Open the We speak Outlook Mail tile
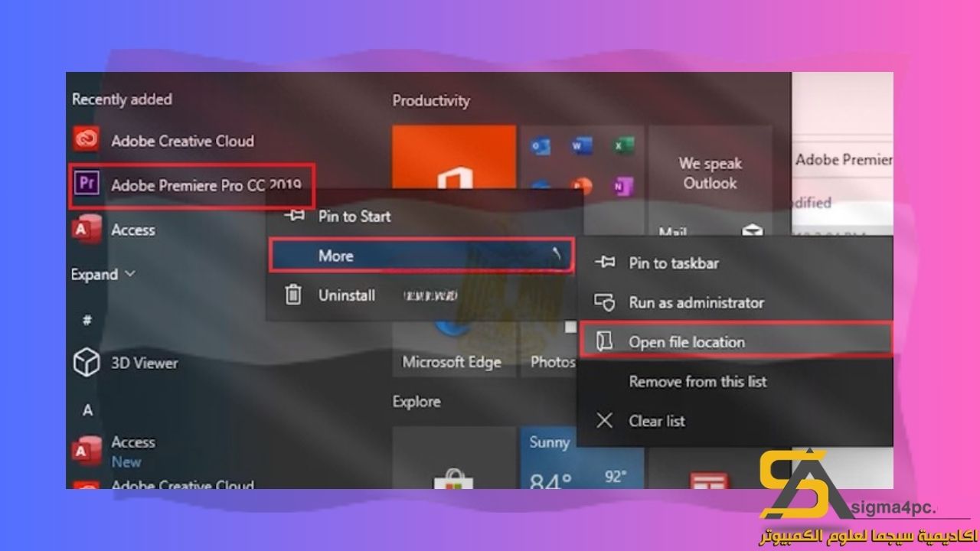Image resolution: width=980 pixels, height=551 pixels. 710,181
